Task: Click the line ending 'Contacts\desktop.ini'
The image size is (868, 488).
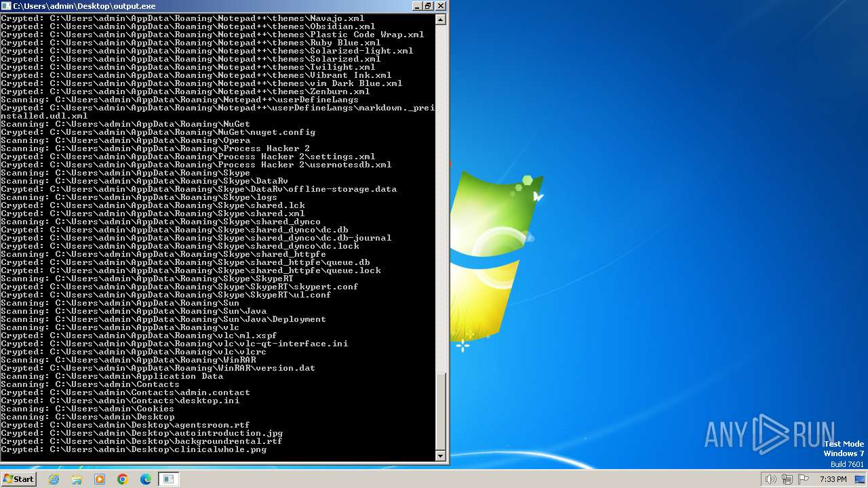Action: coord(120,401)
